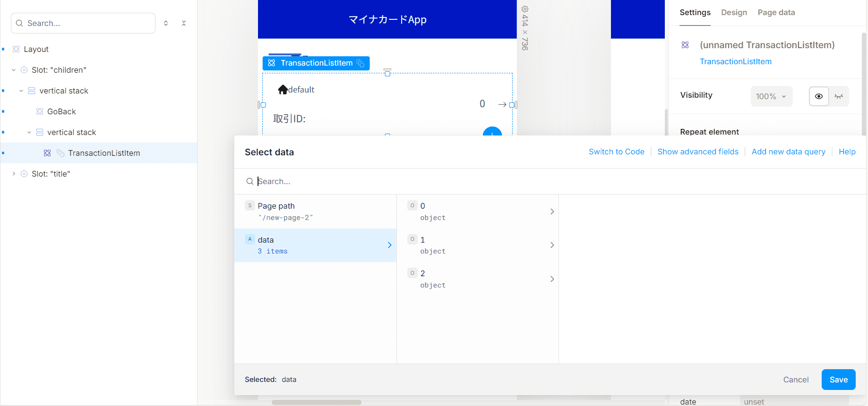Click the home icon next to default
The image size is (868, 406).
(x=283, y=90)
